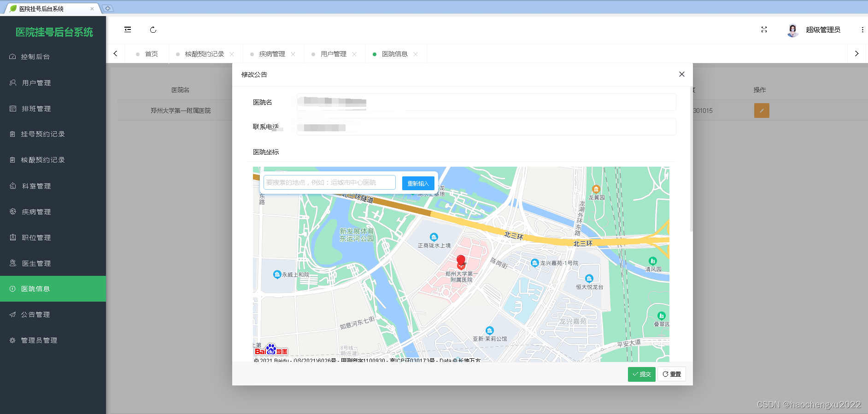Click the 医院挂号后台系统 logo title
Image resolution: width=868 pixels, height=414 pixels.
[x=54, y=32]
